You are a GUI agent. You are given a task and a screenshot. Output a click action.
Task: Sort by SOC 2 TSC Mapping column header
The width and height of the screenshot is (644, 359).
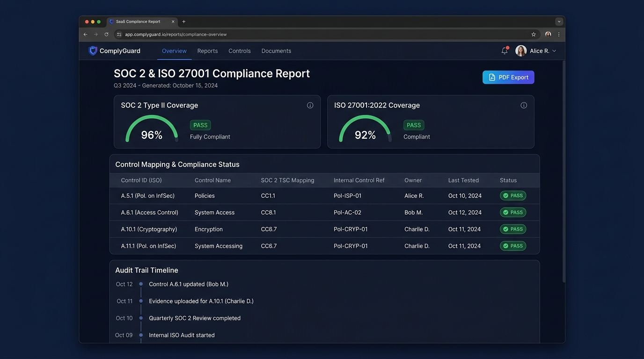[287, 180]
